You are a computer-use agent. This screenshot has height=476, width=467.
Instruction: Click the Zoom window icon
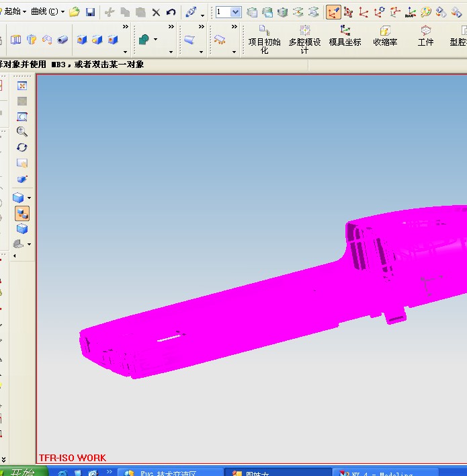coord(22,117)
